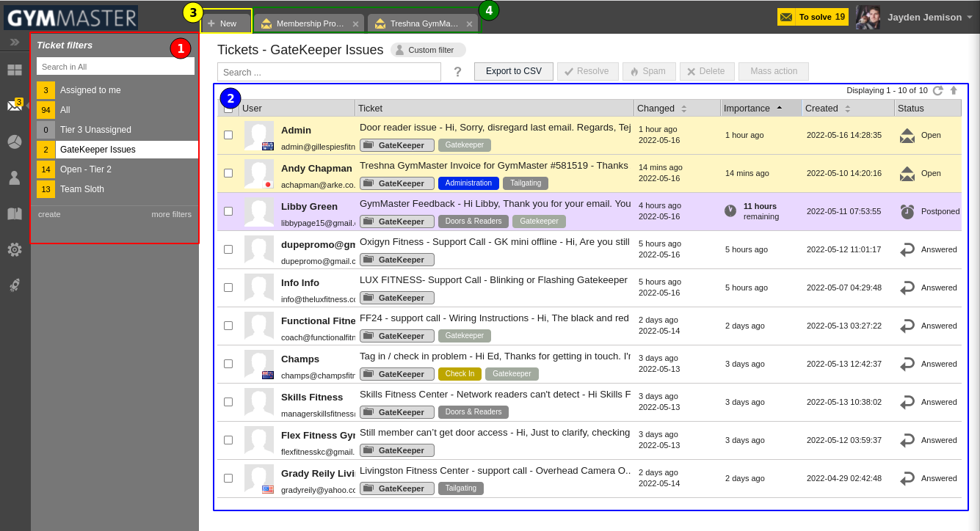Click the search help question mark

[x=457, y=72]
